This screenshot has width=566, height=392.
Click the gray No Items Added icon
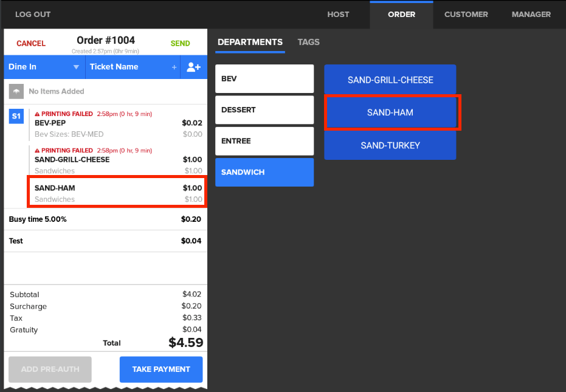[x=16, y=91]
